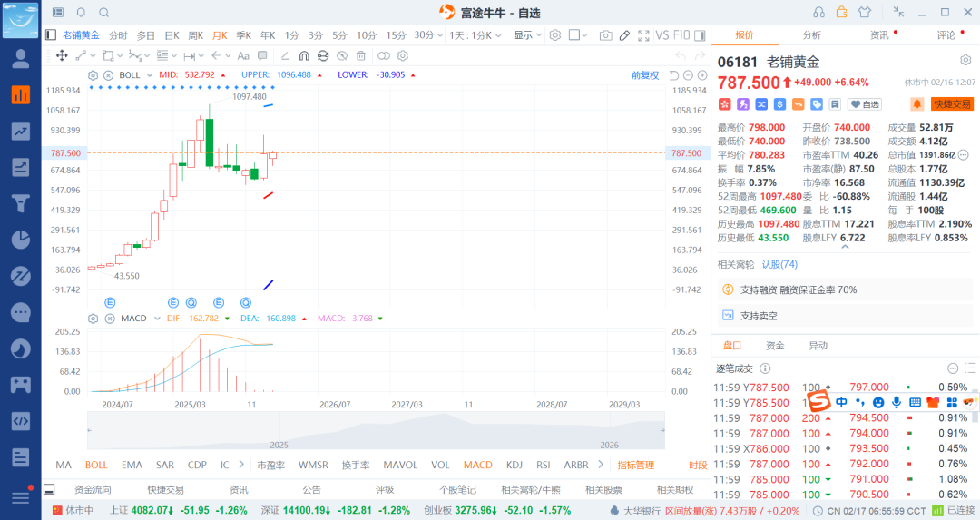The width and height of the screenshot is (980, 520).
Task: Expand the BOLL indicator dropdown arrow
Action: (150, 75)
